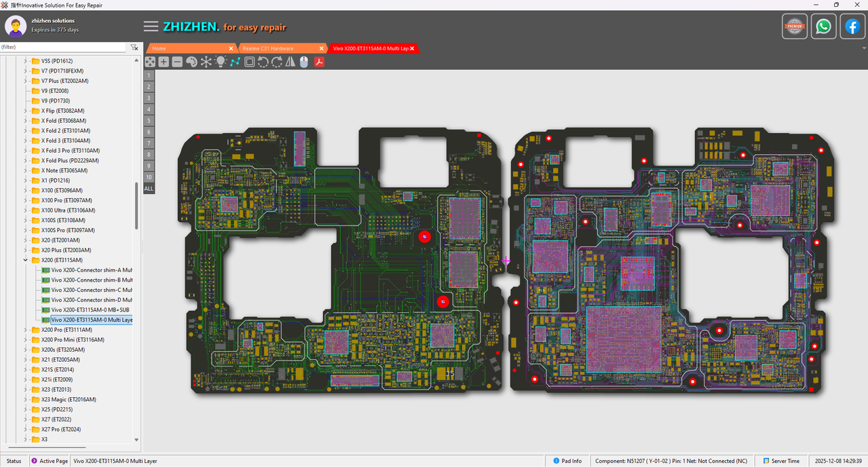Toggle layer 7 button
The width and height of the screenshot is (868, 467).
(149, 143)
